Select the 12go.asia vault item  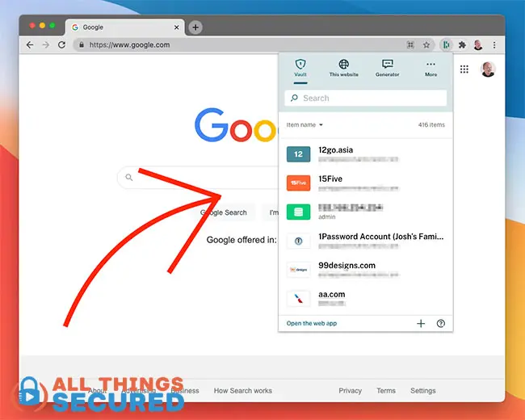point(366,154)
